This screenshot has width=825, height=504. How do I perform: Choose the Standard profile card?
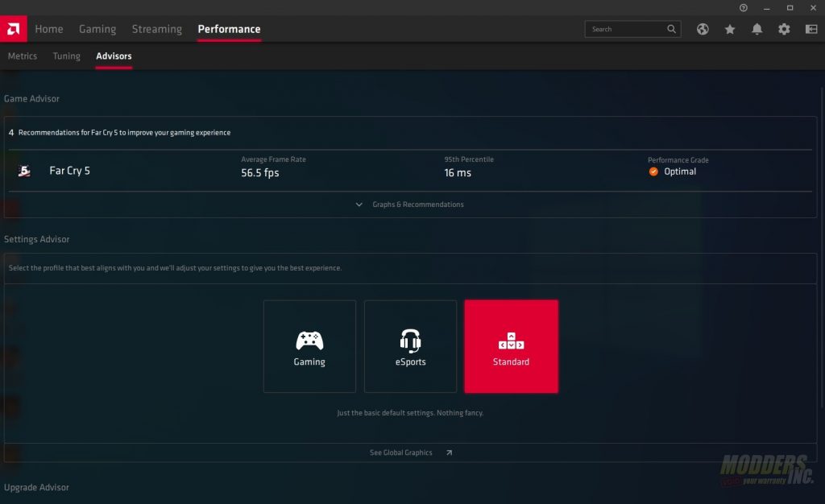point(511,346)
